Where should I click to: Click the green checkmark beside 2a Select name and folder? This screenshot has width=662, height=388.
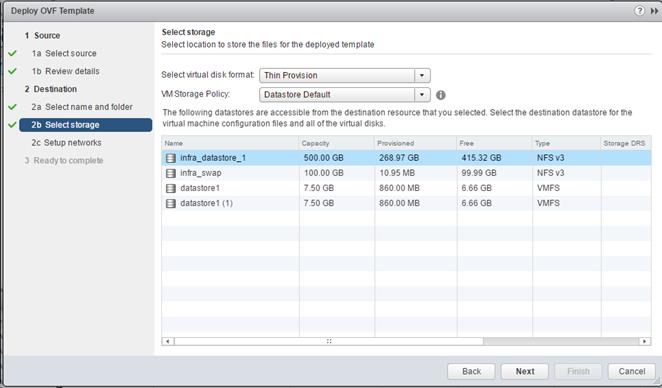[12, 107]
